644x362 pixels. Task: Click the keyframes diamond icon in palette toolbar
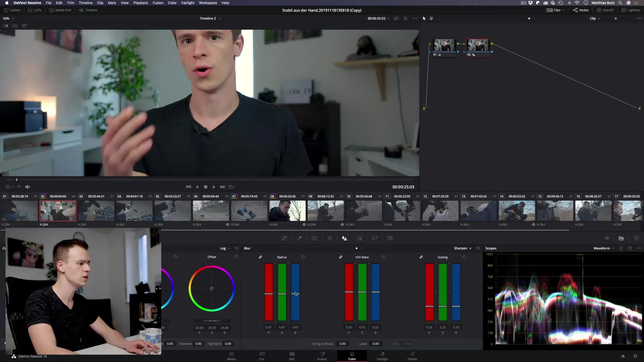pos(607,238)
